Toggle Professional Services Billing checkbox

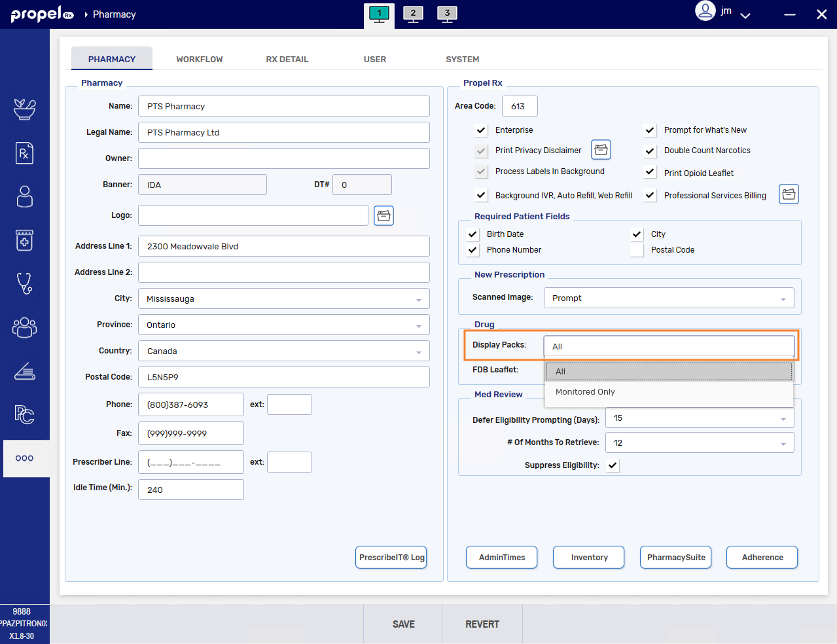(x=650, y=195)
